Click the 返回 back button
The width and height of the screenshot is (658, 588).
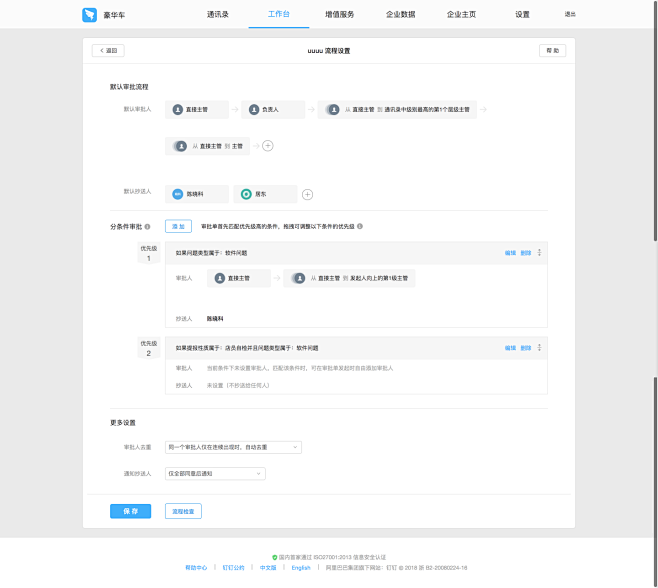tap(108, 50)
